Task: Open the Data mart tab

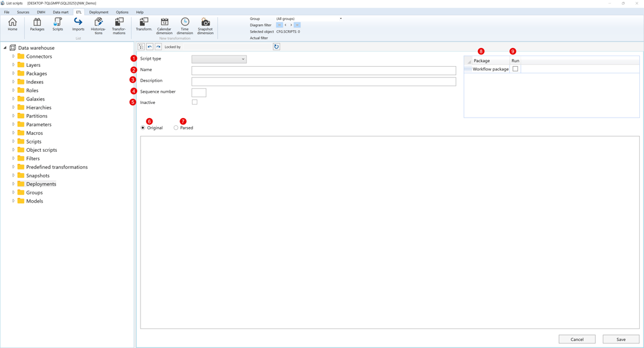Action: [x=60, y=12]
